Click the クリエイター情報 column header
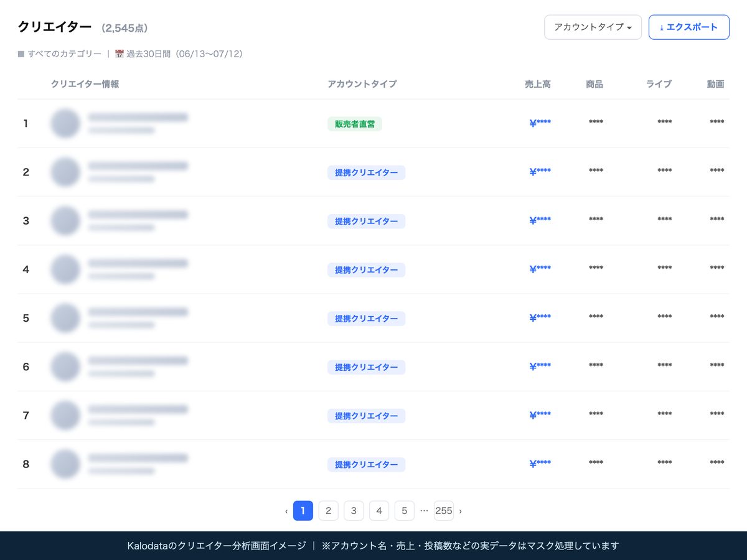This screenshot has height=560, width=747. tap(85, 84)
